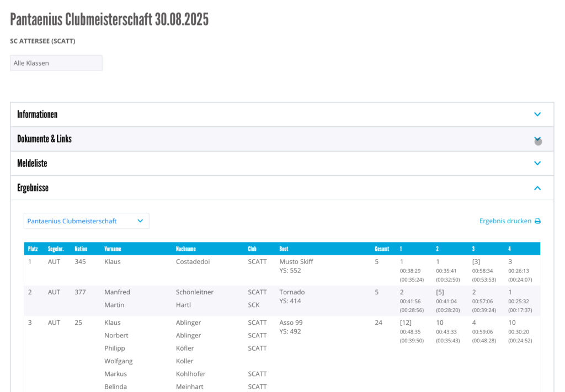
Task: Click the time 00:25:32
Action: click(x=519, y=301)
